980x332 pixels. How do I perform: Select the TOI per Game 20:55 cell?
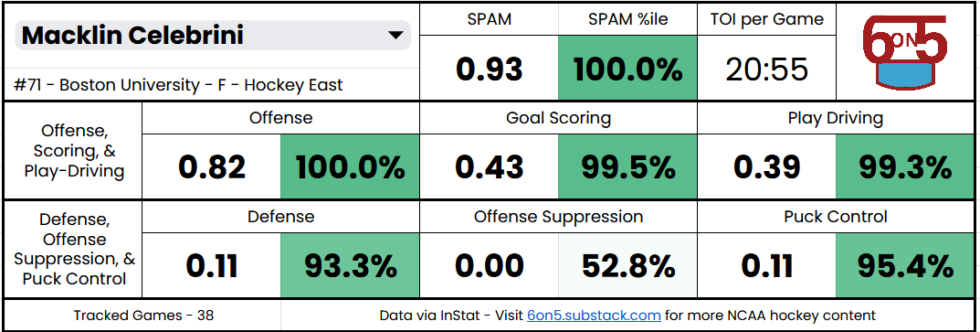[766, 69]
